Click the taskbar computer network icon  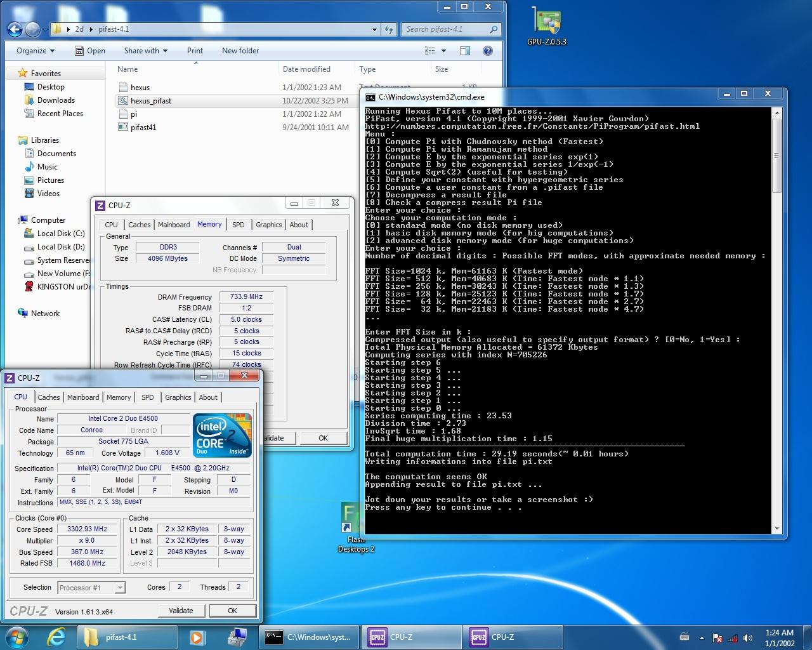click(x=238, y=637)
